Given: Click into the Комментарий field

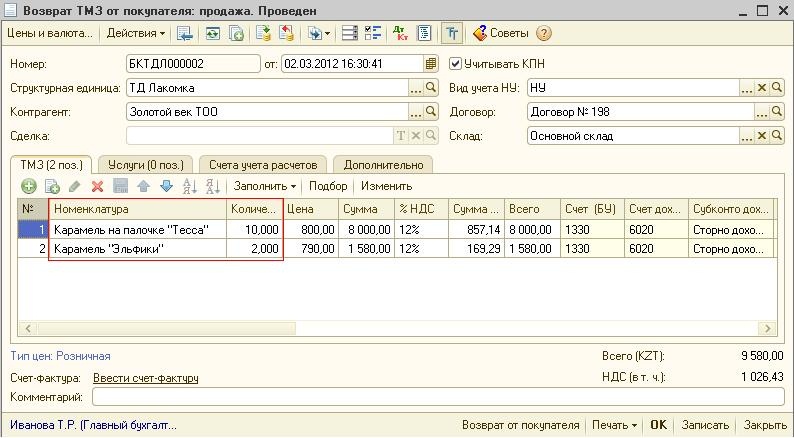Looking at the screenshot, I should coord(438,398).
